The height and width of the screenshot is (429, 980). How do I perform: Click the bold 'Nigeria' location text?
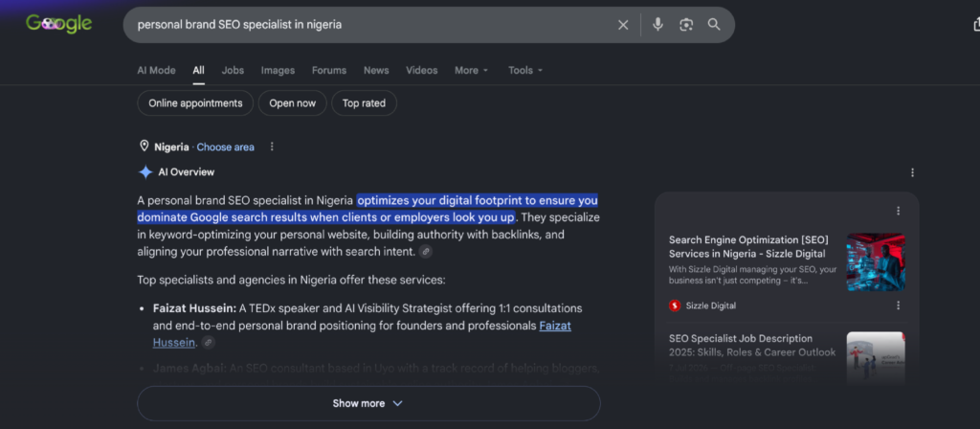point(171,147)
